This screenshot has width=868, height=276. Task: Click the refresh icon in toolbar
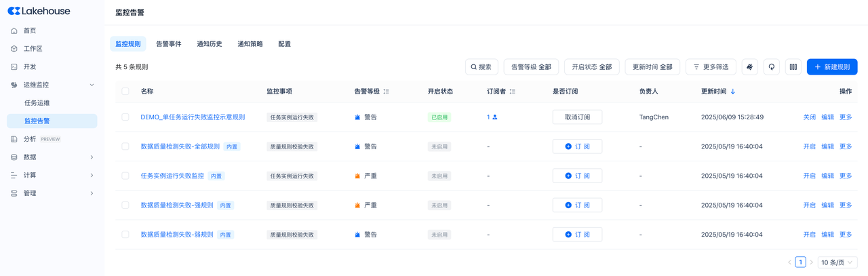(771, 67)
